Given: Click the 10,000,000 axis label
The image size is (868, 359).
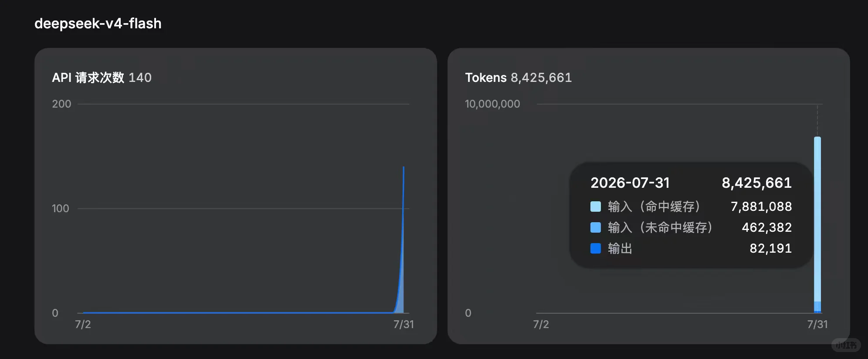Looking at the screenshot, I should pos(492,104).
